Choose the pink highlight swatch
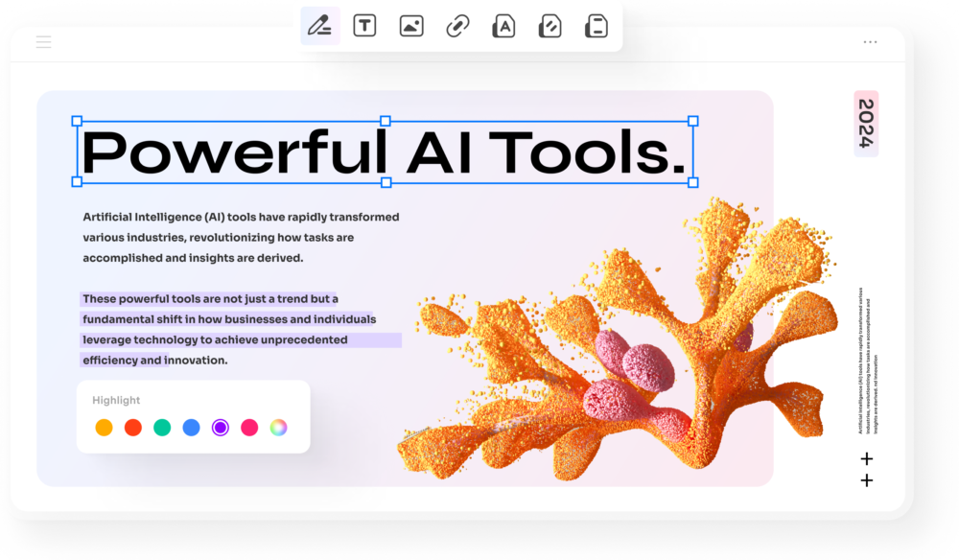 click(249, 428)
